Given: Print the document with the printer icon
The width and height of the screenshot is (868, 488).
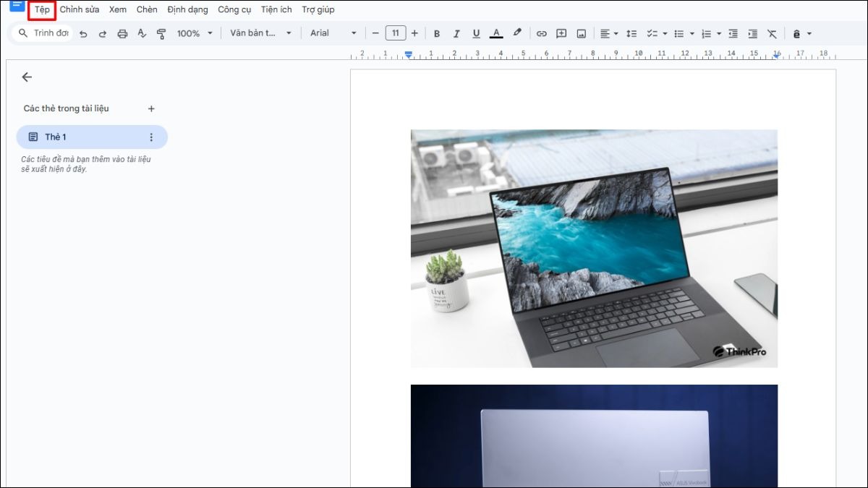Looking at the screenshot, I should pos(122,33).
